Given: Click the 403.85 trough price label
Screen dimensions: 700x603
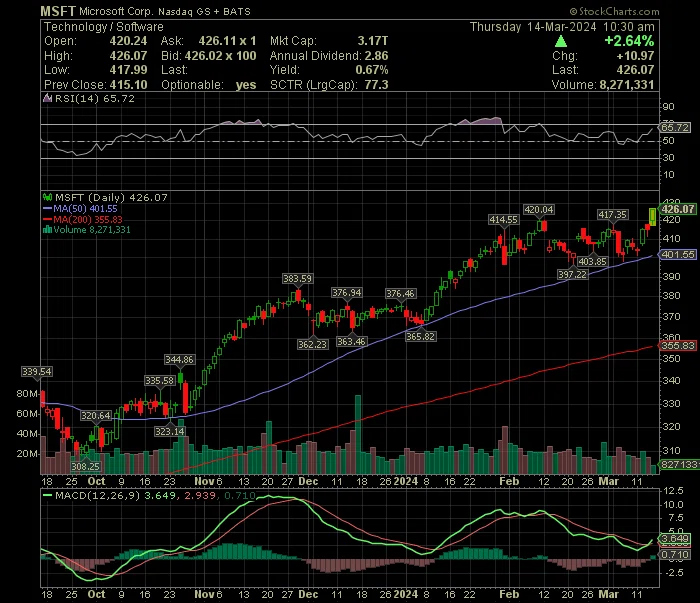Looking at the screenshot, I should (x=592, y=262).
